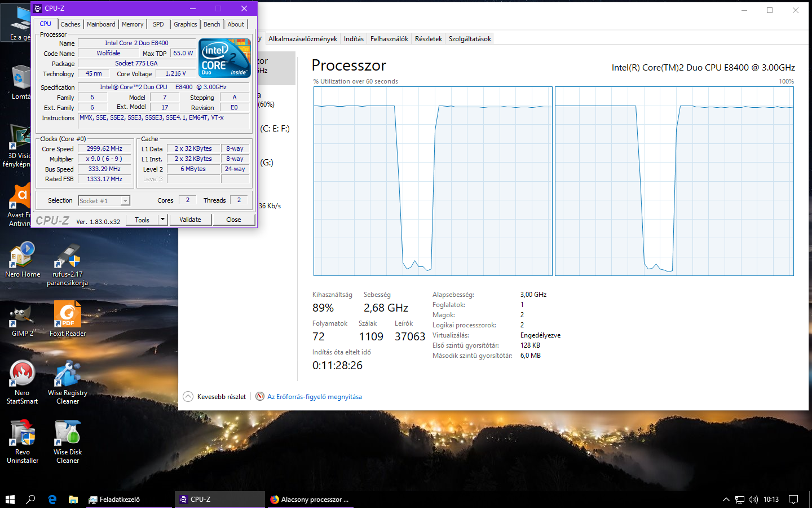Click the Virtualizálás value Engedélyezve
The width and height of the screenshot is (812, 508).
540,335
